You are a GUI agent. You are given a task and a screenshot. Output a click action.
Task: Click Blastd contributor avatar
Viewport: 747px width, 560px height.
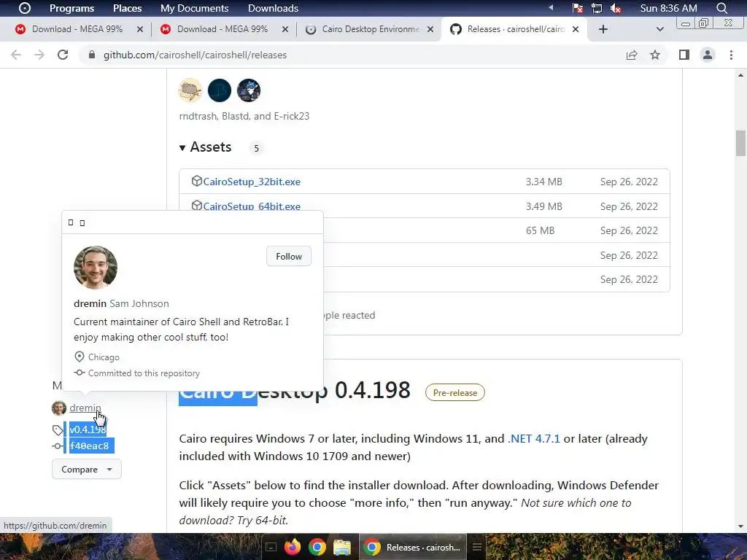pyautogui.click(x=220, y=90)
